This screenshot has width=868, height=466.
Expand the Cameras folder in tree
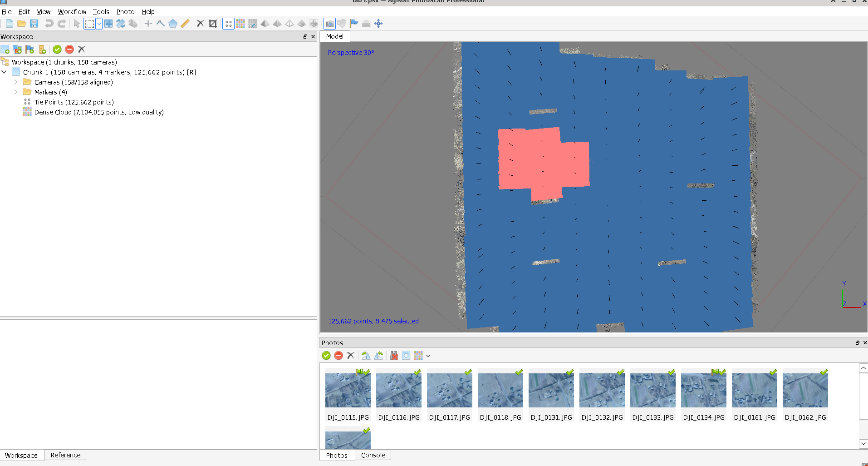(15, 82)
